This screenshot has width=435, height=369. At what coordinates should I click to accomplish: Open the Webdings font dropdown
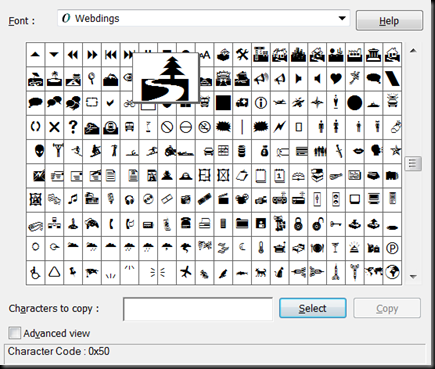(x=342, y=18)
